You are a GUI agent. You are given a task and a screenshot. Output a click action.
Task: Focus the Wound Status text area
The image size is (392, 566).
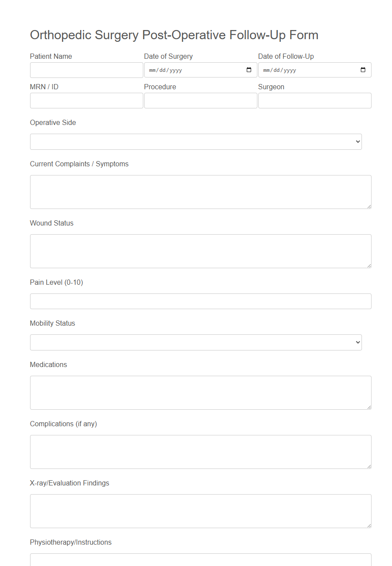(200, 251)
